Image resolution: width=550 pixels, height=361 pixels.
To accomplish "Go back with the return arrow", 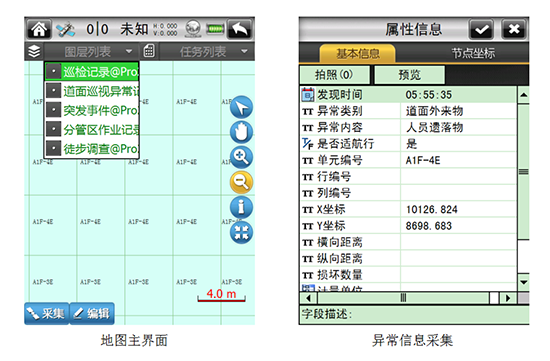I will tap(240, 29).
